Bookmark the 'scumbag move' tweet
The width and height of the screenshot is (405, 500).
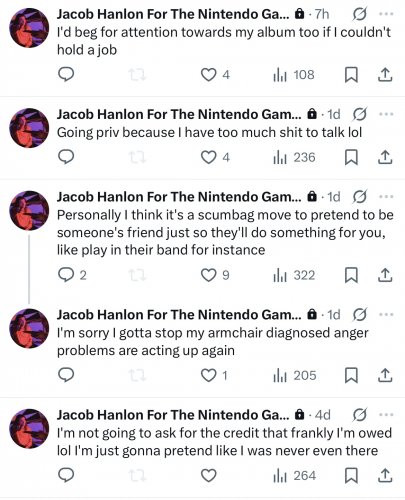351,275
